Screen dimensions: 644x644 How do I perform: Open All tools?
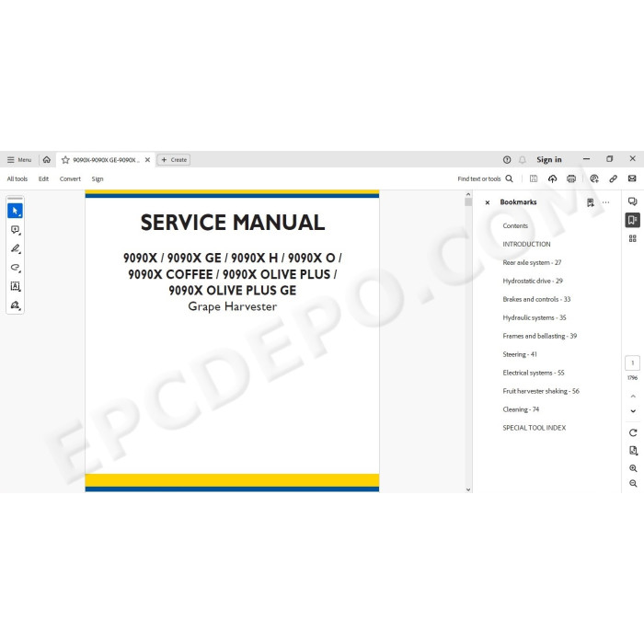[x=17, y=178]
